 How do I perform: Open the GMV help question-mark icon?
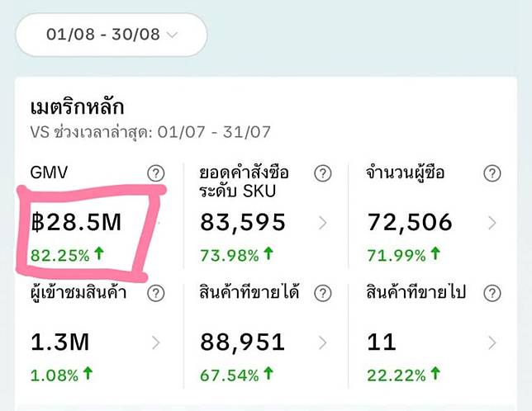[x=156, y=173]
